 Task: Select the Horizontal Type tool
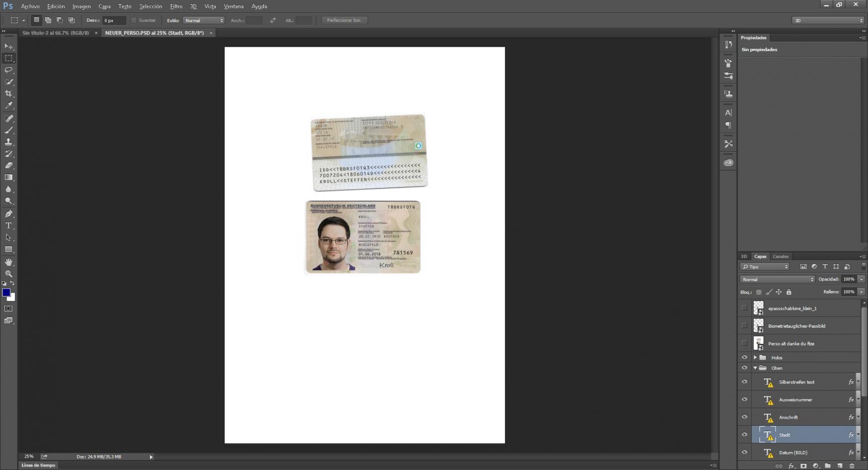[x=9, y=226]
